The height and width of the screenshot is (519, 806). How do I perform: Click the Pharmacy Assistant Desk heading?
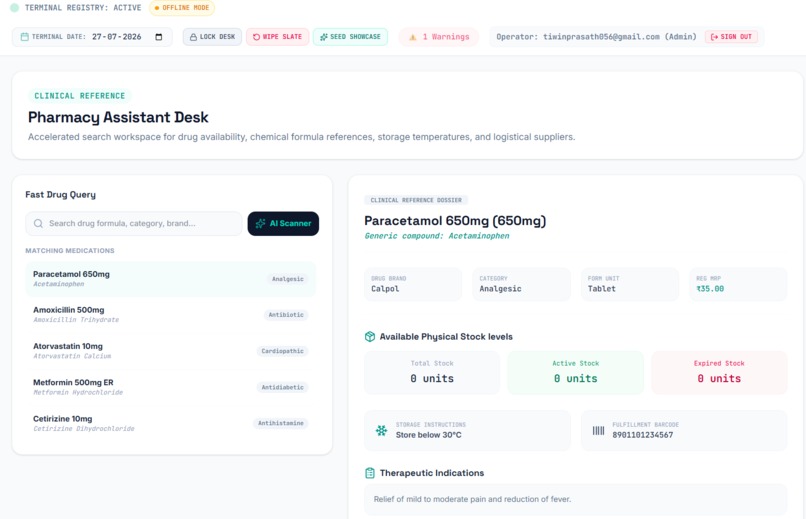[x=118, y=118]
